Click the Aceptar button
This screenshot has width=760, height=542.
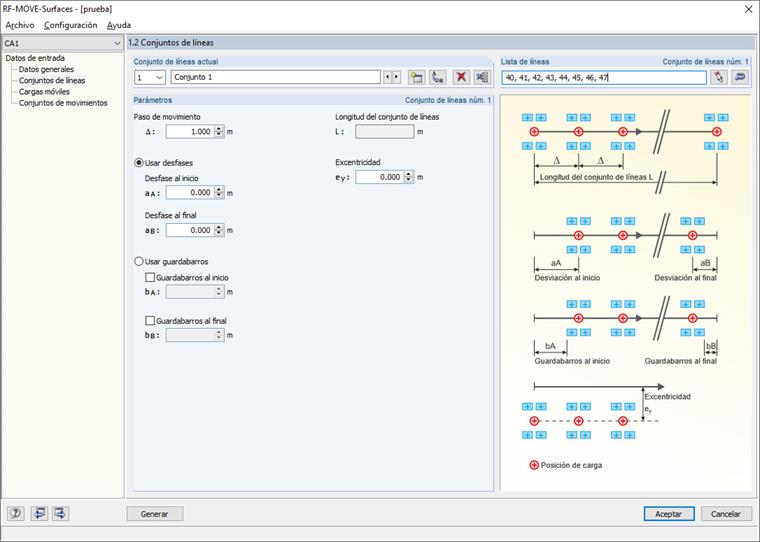(668, 514)
